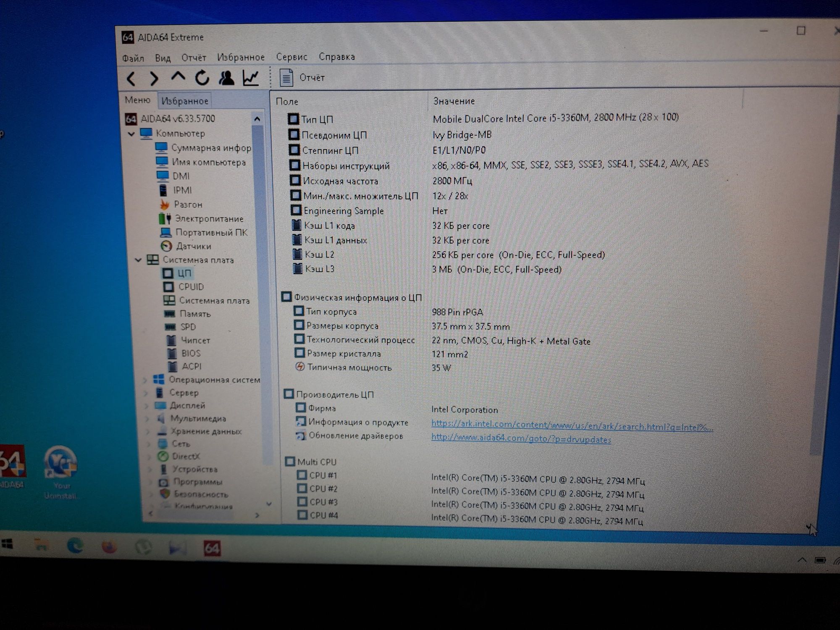The image size is (840, 630).
Task: Open the Вид menu
Action: point(163,58)
